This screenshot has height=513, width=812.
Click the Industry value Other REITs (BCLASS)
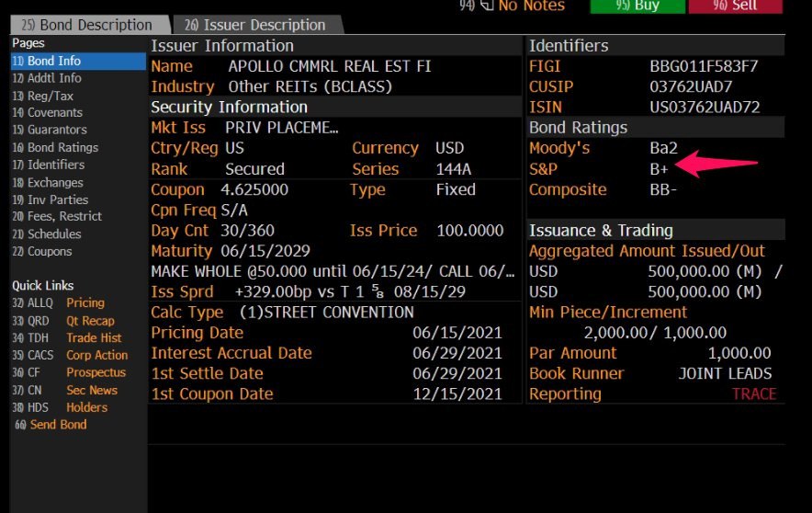click(x=310, y=86)
